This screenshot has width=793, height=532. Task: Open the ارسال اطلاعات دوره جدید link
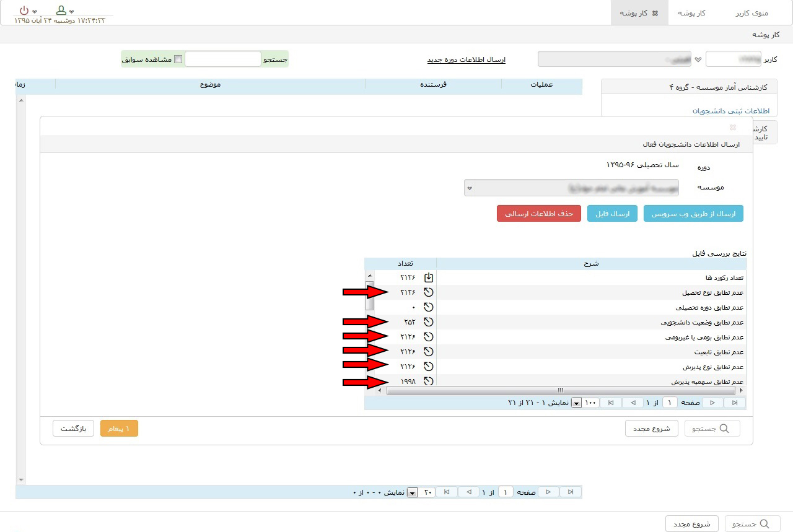point(466,59)
